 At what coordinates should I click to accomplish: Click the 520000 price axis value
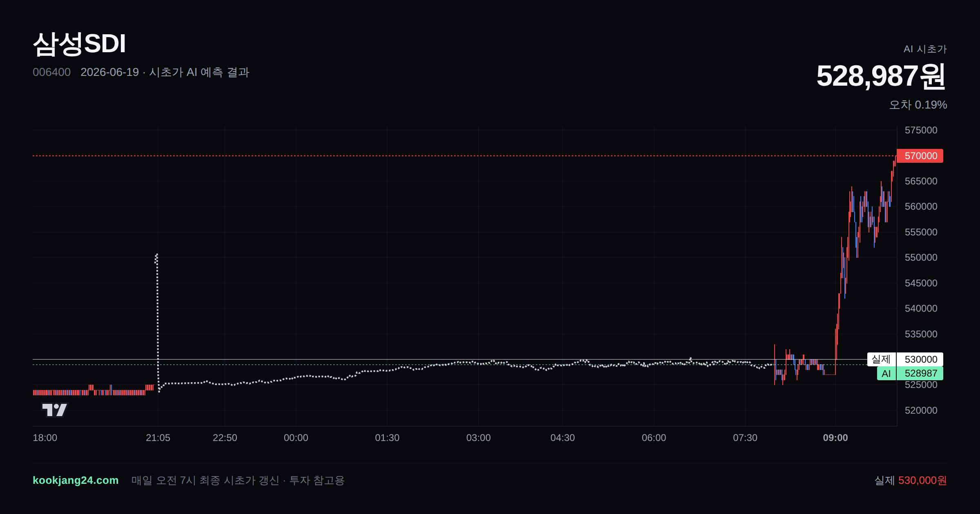921,410
